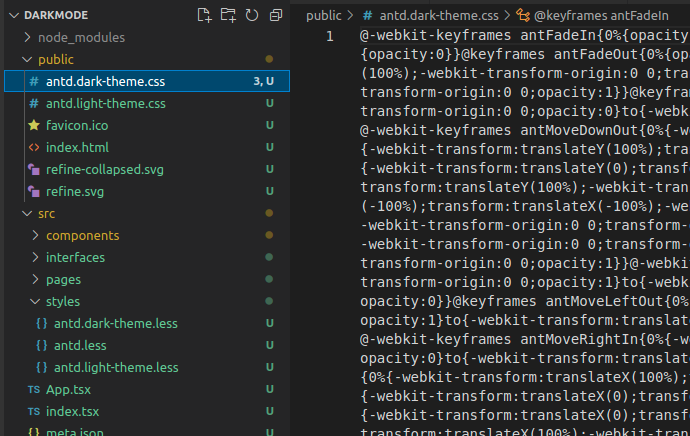Collapse all folders using the collapse icon

(x=276, y=15)
